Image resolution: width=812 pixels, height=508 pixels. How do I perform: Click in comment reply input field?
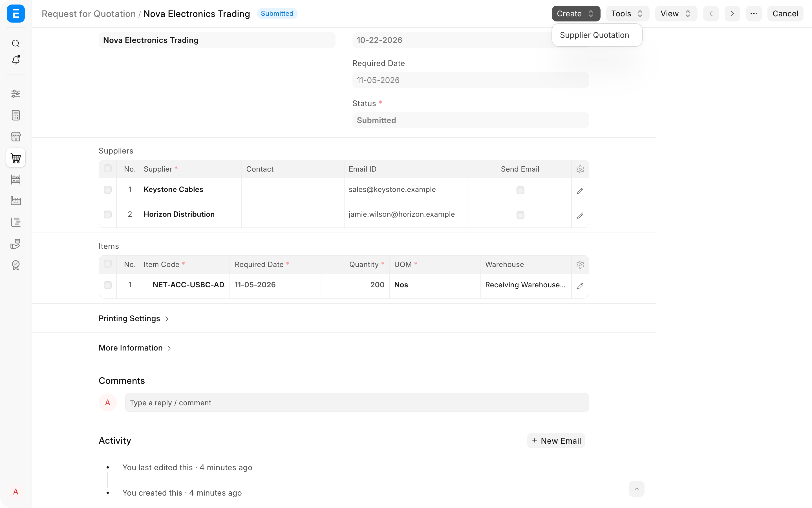pos(357,402)
